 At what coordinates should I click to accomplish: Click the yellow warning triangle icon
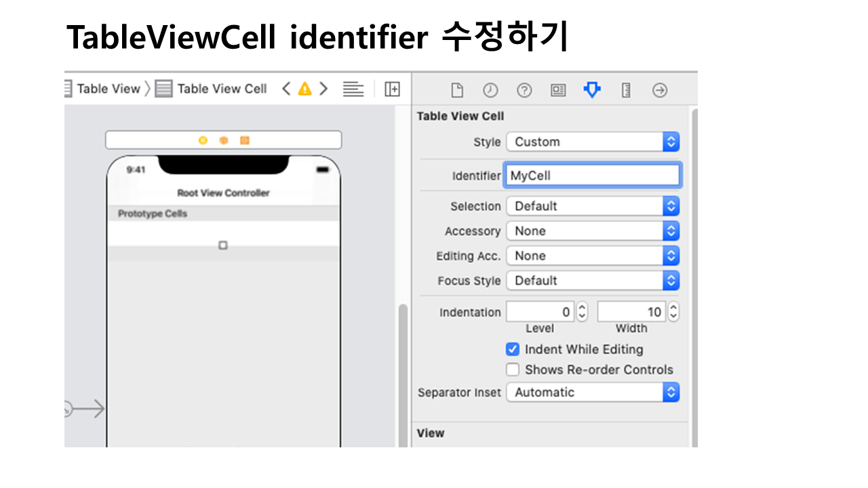pos(305,89)
